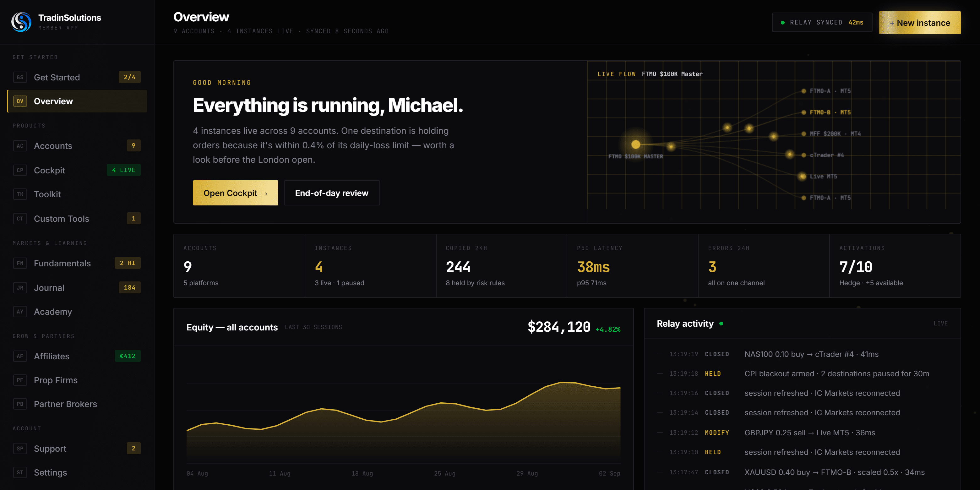Click the AF icon beside Affiliates
Image resolution: width=980 pixels, height=490 pixels.
tap(20, 356)
